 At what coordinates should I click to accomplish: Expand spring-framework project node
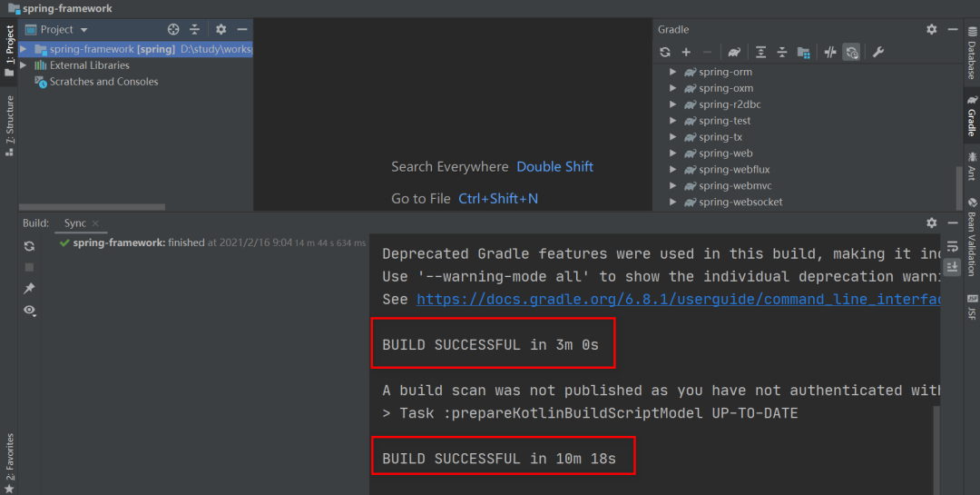[x=23, y=49]
